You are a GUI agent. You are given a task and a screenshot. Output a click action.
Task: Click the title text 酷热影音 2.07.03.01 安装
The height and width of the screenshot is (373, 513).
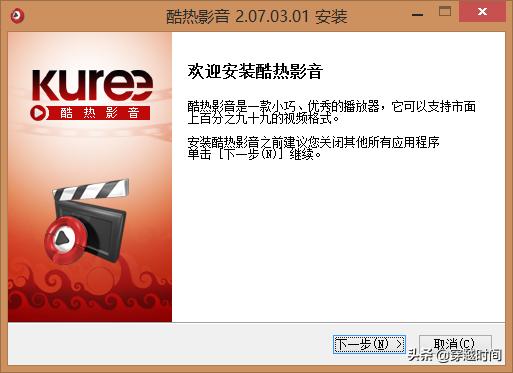point(257,16)
